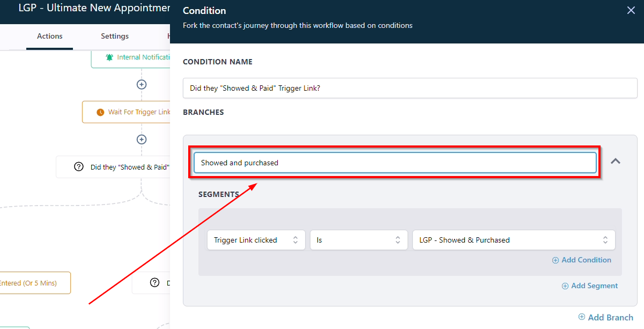Focus the Condition Name input field
This screenshot has height=329, width=644.
[410, 88]
